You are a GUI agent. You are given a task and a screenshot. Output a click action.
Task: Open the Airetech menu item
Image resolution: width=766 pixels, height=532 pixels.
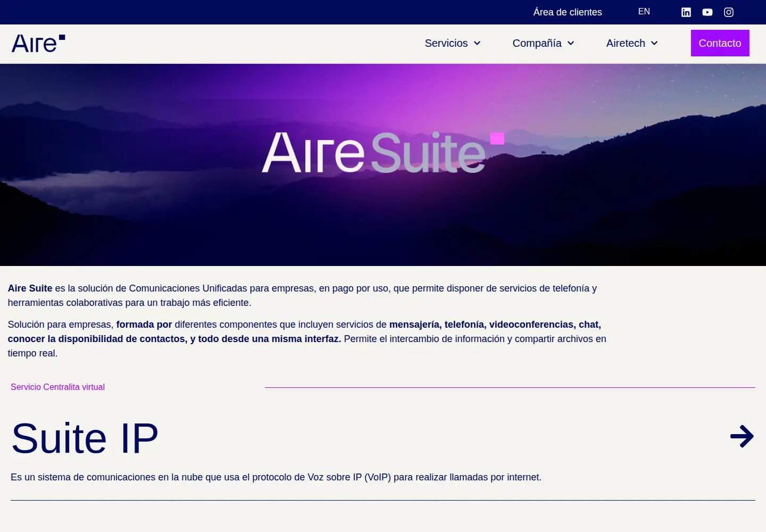pyautogui.click(x=626, y=43)
